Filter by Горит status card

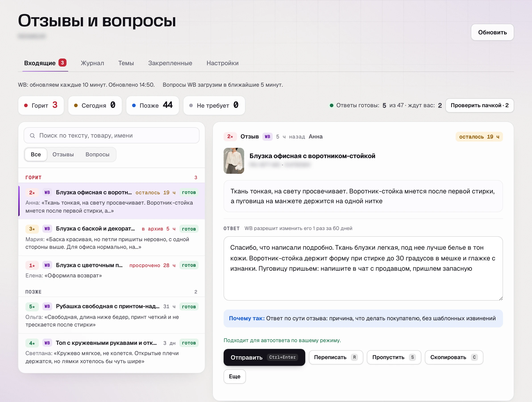point(41,105)
